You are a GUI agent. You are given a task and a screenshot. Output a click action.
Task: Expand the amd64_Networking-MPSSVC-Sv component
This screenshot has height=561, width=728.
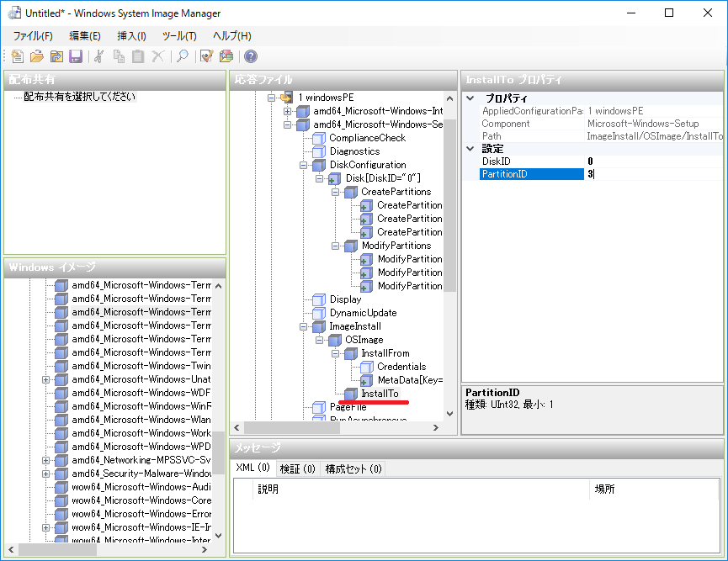(45, 460)
